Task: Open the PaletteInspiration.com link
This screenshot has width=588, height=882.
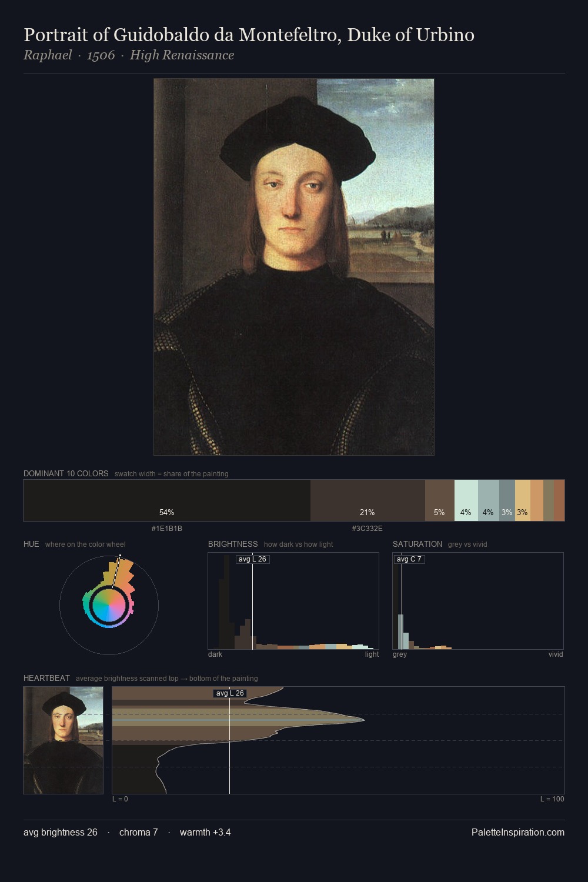Action: [518, 832]
